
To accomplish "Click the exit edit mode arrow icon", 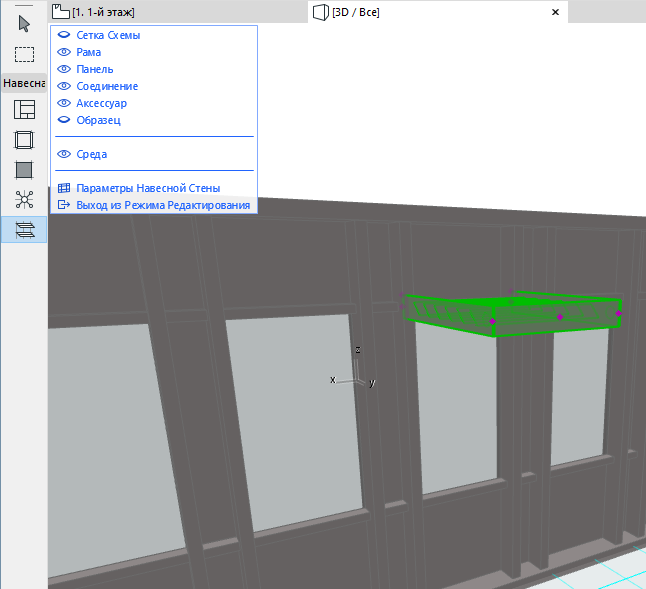I will pyautogui.click(x=64, y=205).
